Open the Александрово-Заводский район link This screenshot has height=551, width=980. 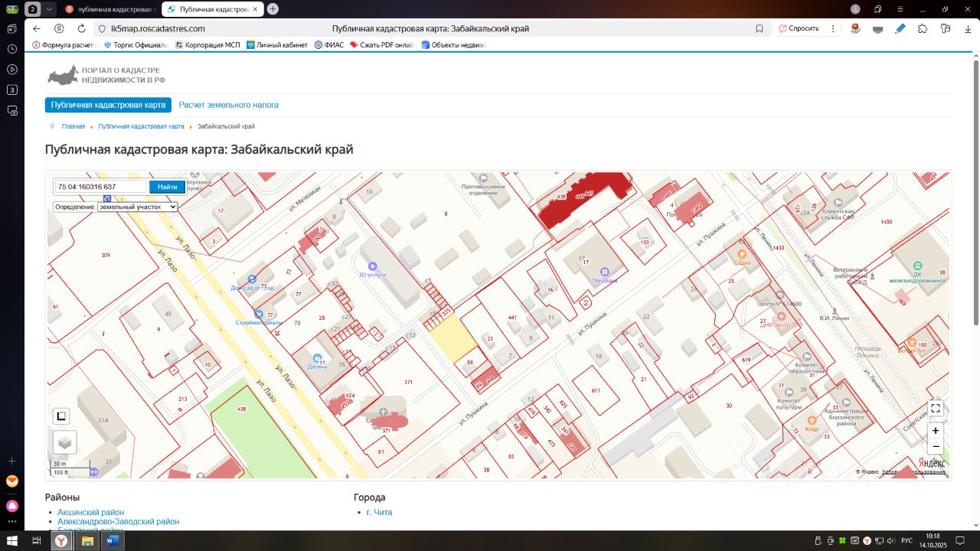point(119,522)
